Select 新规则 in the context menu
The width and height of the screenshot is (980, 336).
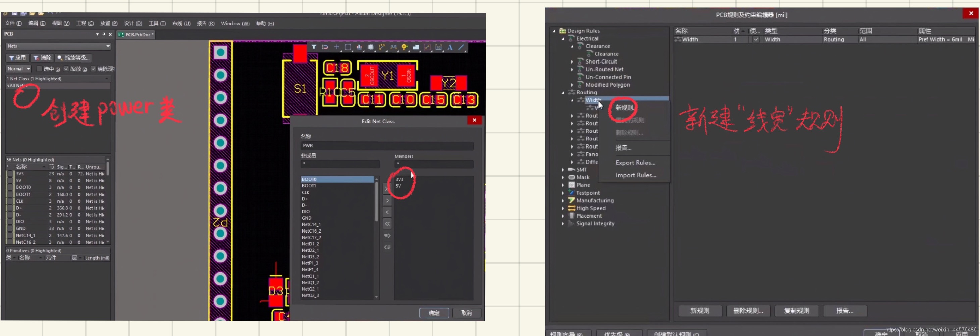624,108
